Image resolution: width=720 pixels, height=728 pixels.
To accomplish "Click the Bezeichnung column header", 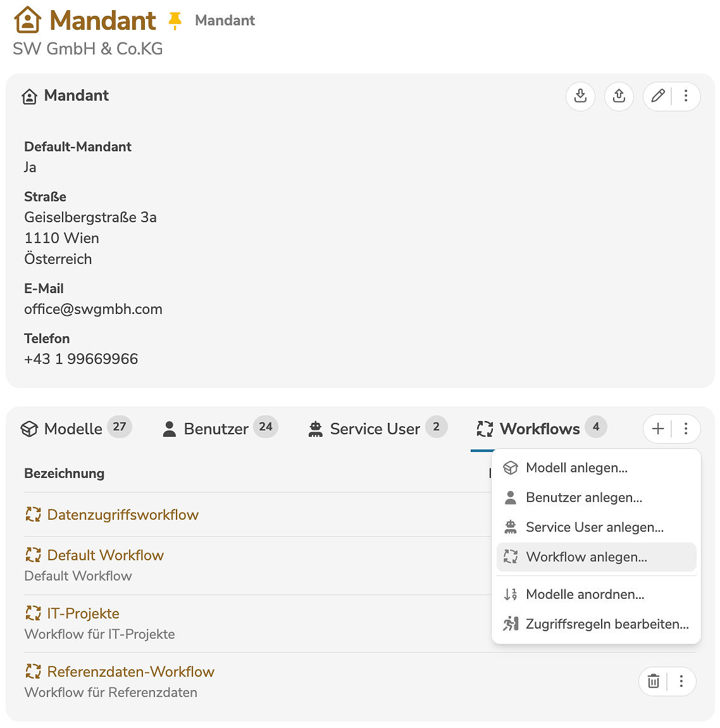I will 65,474.
